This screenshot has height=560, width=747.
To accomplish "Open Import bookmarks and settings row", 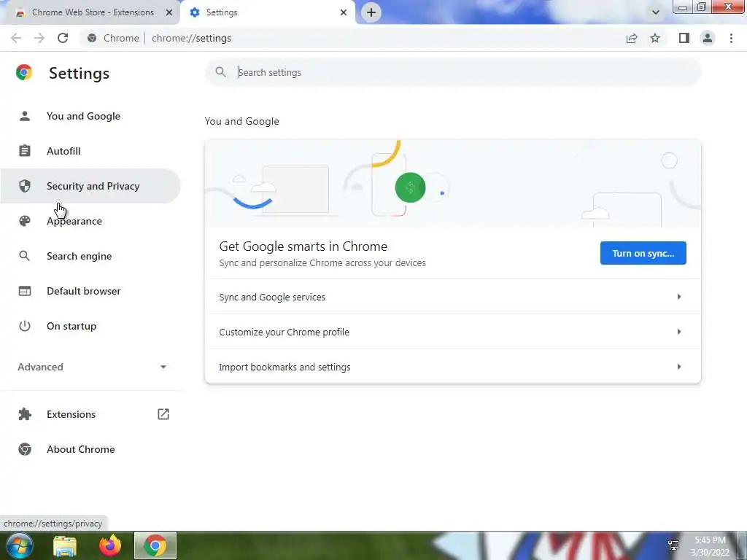I will coord(452,367).
